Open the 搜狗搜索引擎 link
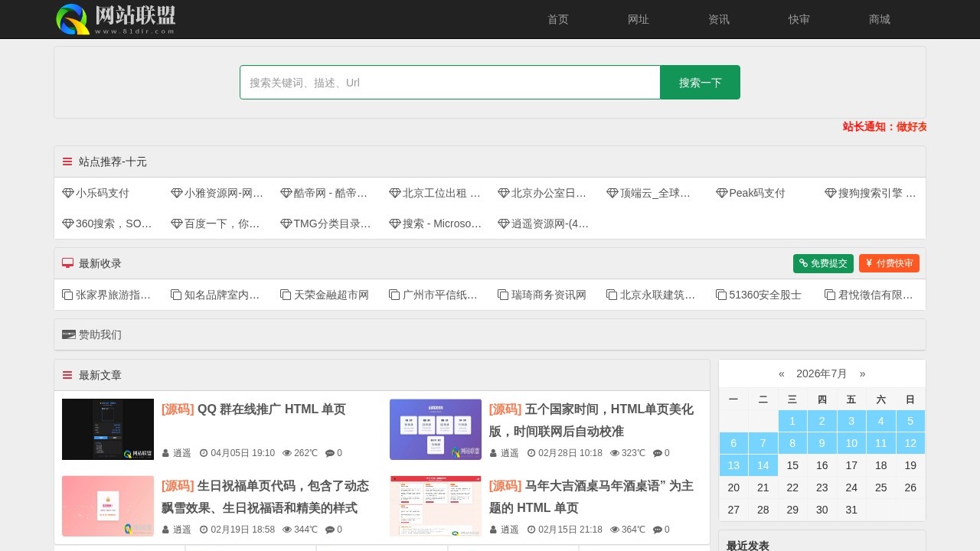 click(871, 193)
